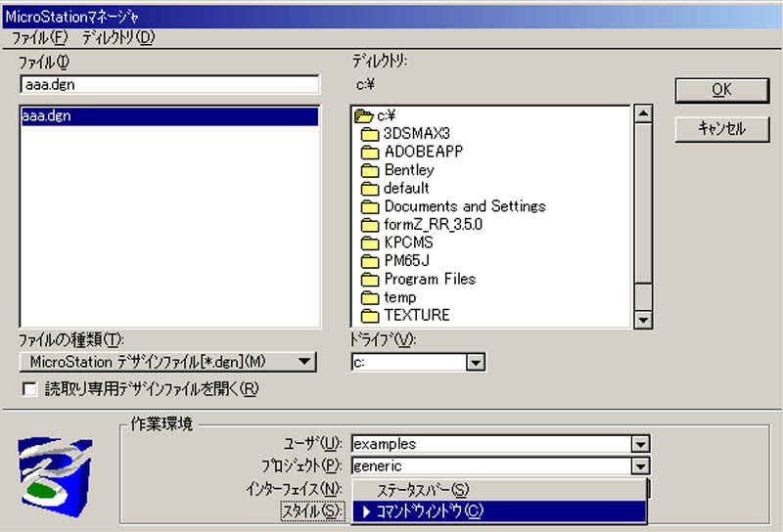Viewport: 783px width, 532px height.
Task: Select the TEXTURE folder icon
Action: (370, 316)
